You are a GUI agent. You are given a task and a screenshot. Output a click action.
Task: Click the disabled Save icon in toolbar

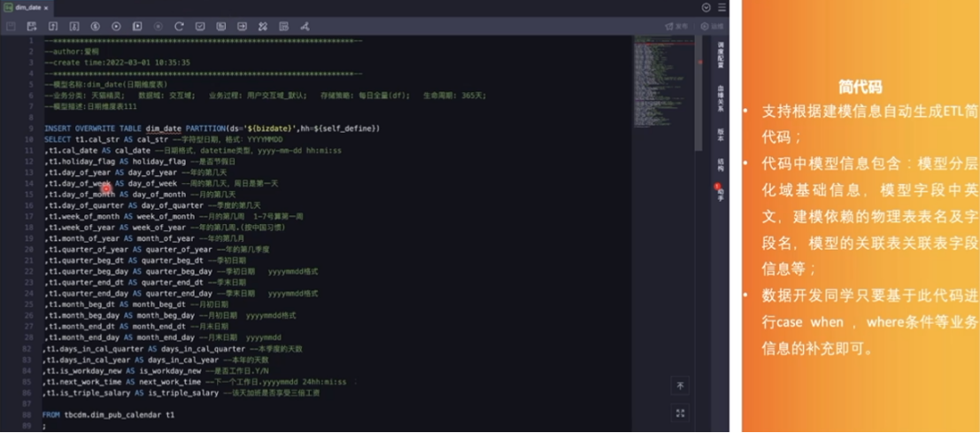click(11, 27)
